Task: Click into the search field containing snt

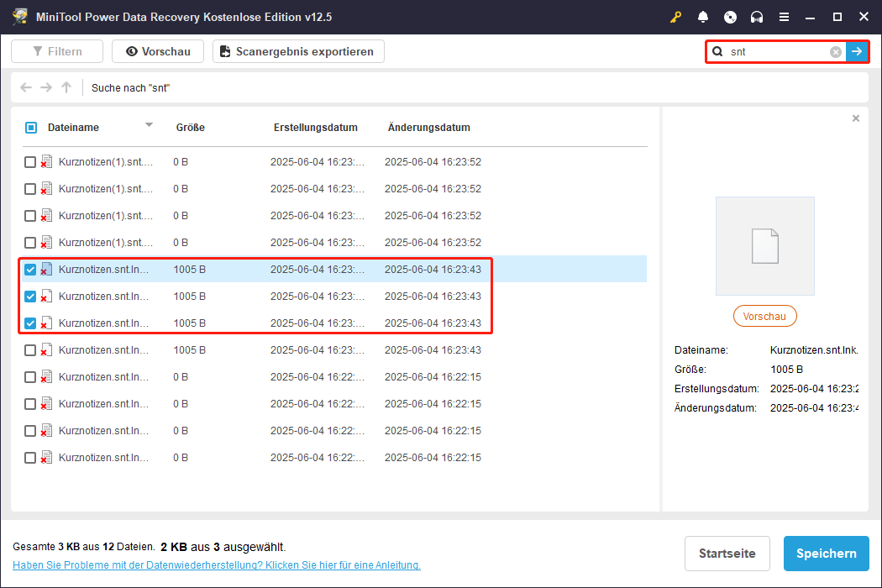Action: (778, 52)
